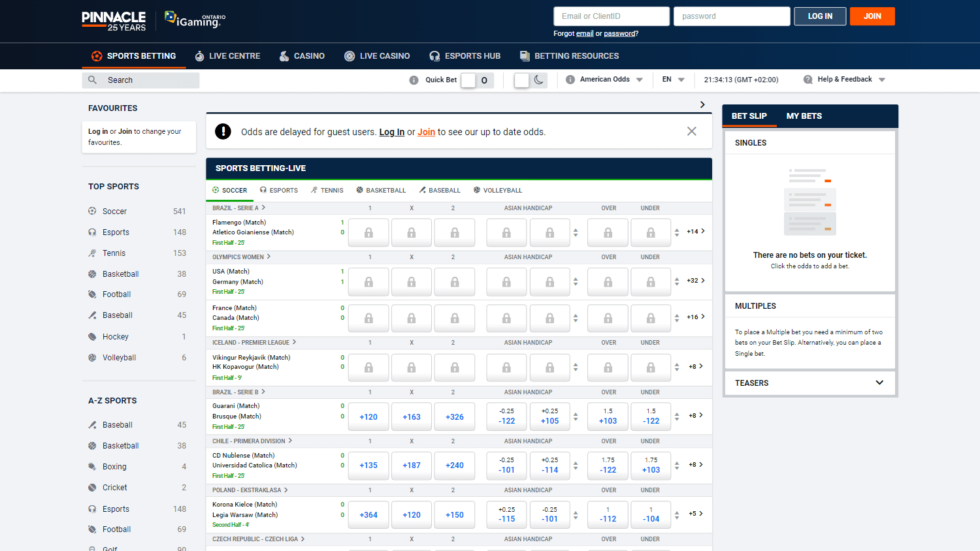Click the Casino chips icon in navigation
This screenshot has height=551, width=980.
click(284, 56)
